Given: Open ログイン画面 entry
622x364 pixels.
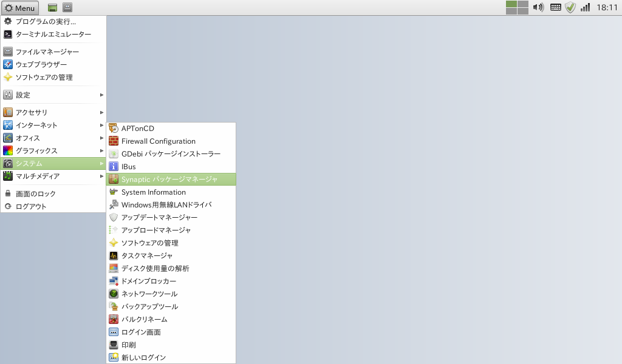Looking at the screenshot, I should 171,332.
